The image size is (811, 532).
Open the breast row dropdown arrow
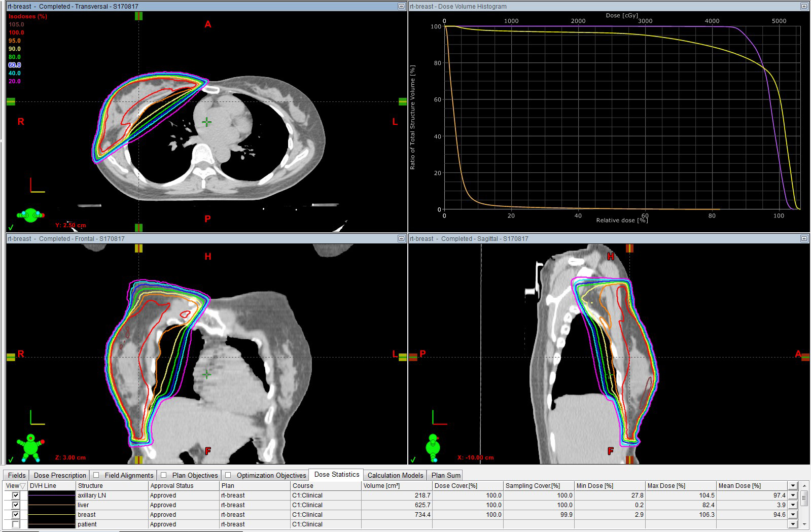click(x=793, y=515)
